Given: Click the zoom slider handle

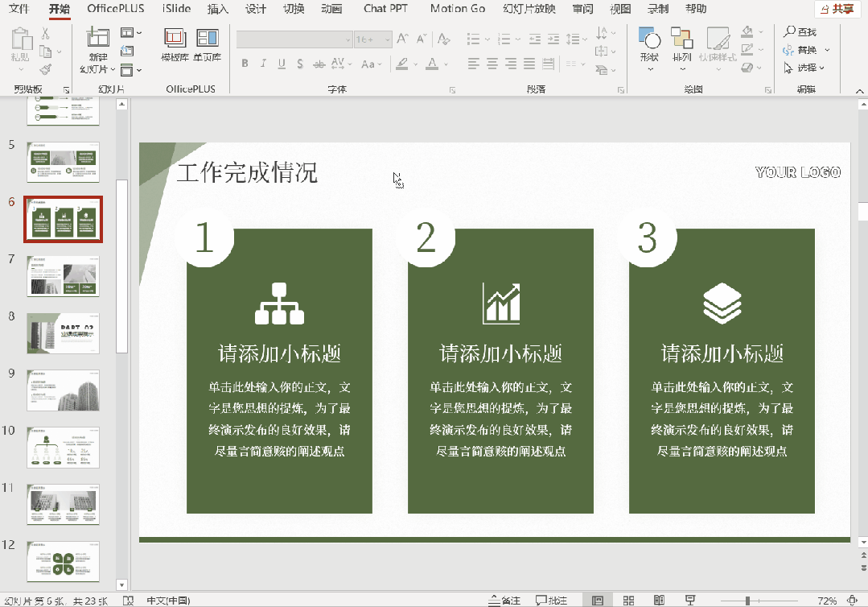Looking at the screenshot, I should pos(747,601).
